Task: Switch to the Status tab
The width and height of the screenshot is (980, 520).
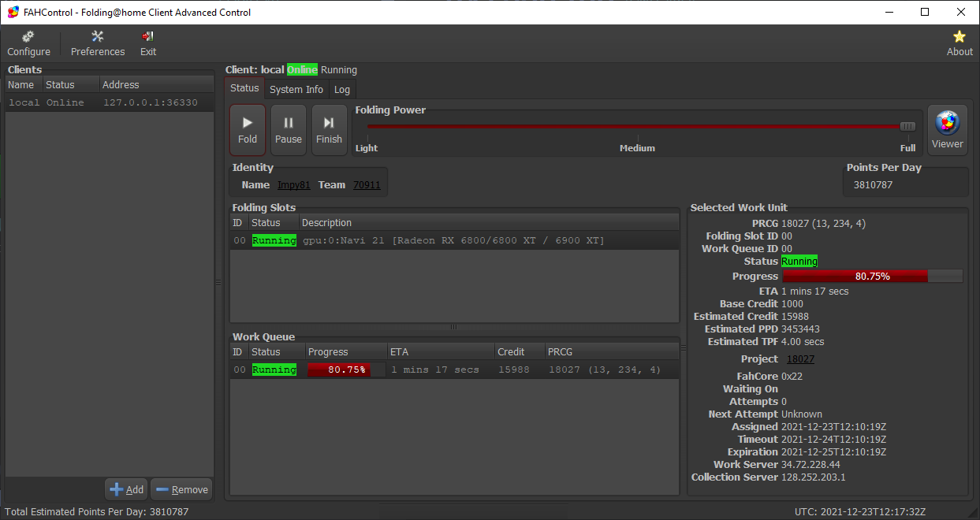Action: [244, 88]
